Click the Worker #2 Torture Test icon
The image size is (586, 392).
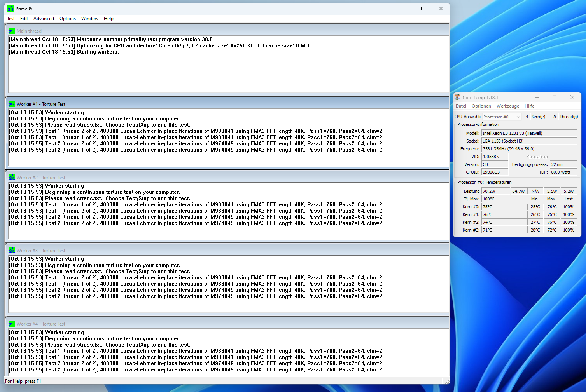pos(12,177)
